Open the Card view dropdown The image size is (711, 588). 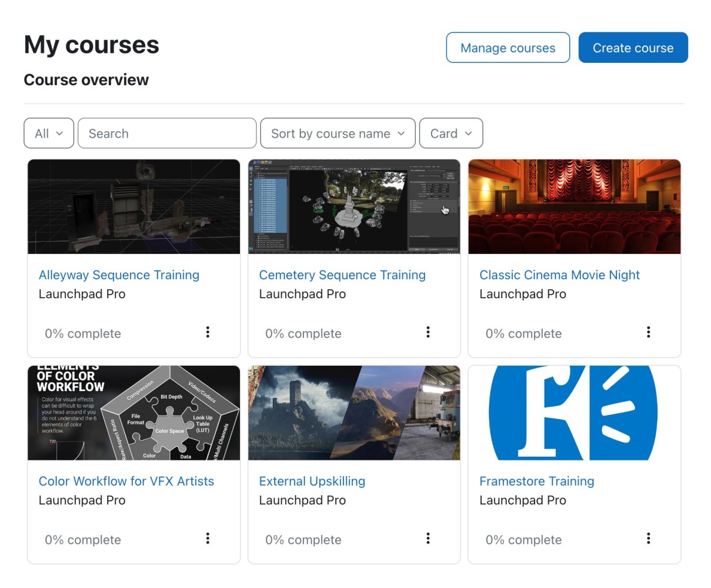pos(451,133)
